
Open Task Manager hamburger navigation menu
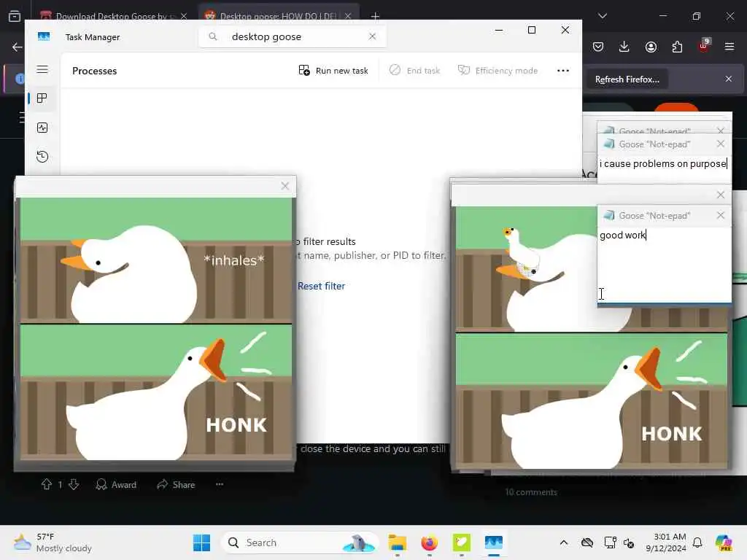[42, 69]
